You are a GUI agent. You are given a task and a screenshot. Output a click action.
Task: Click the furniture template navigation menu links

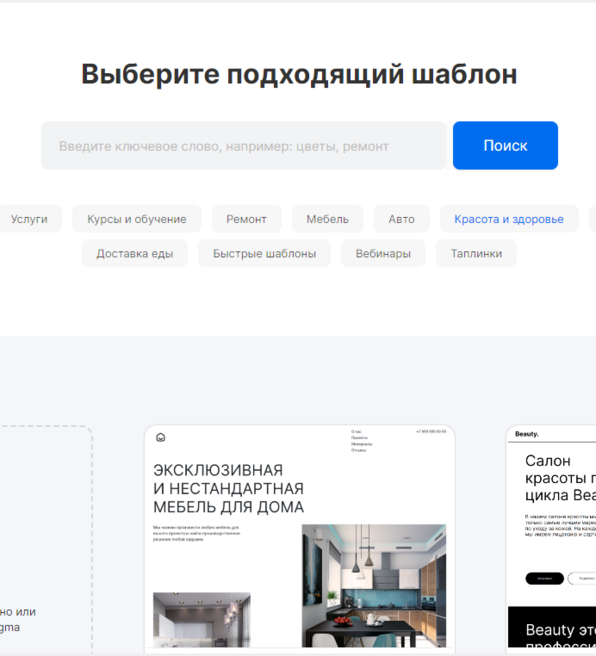(x=361, y=441)
